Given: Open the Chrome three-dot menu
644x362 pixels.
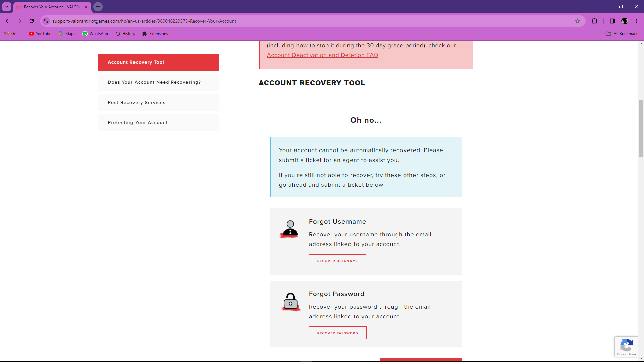Looking at the screenshot, I should [637, 21].
